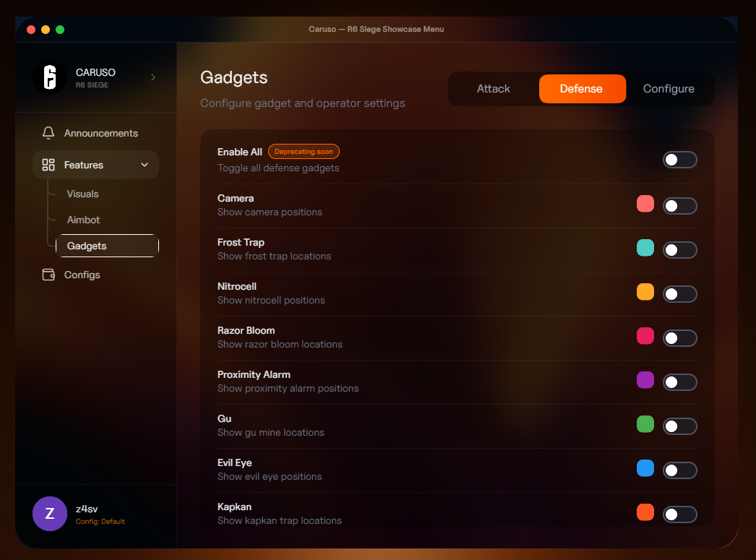Viewport: 756px width, 560px height.
Task: Enable the Evil Eye toggle
Action: tap(680, 471)
